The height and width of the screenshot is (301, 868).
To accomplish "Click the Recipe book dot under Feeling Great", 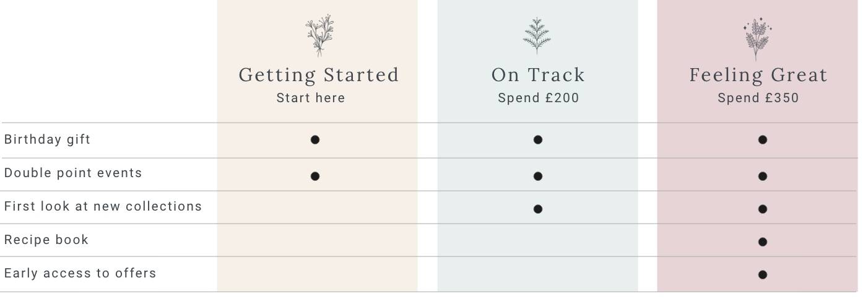I will coord(763,242).
